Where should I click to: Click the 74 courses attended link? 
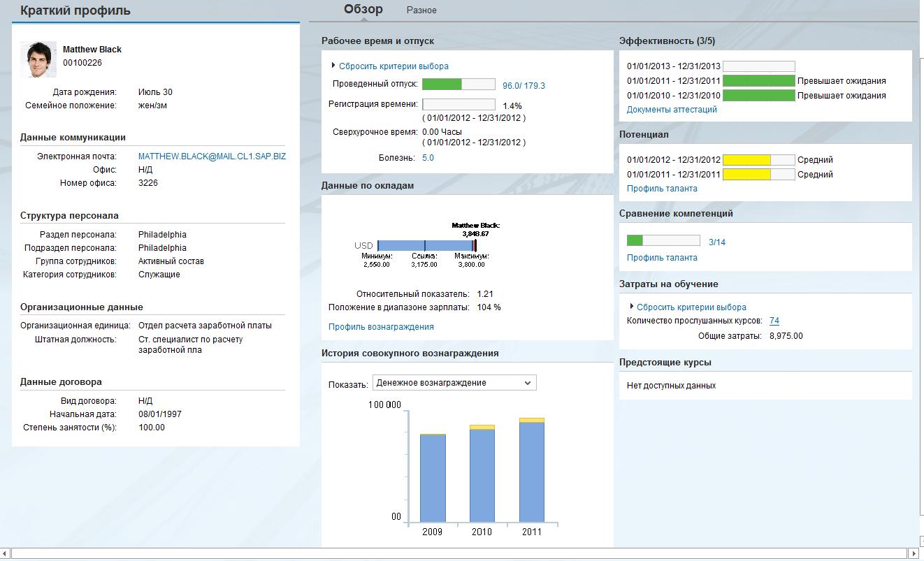pos(774,321)
